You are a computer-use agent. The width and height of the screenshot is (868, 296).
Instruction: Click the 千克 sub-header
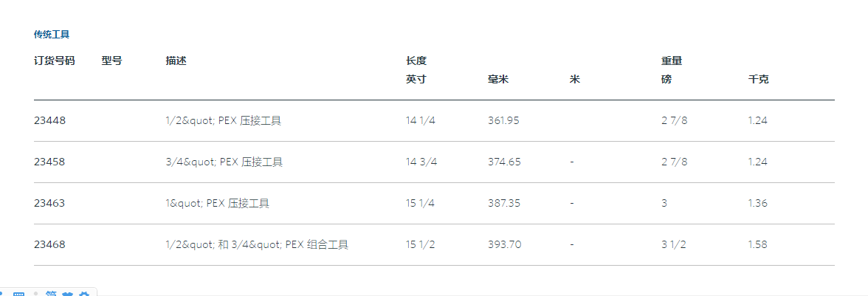click(759, 79)
